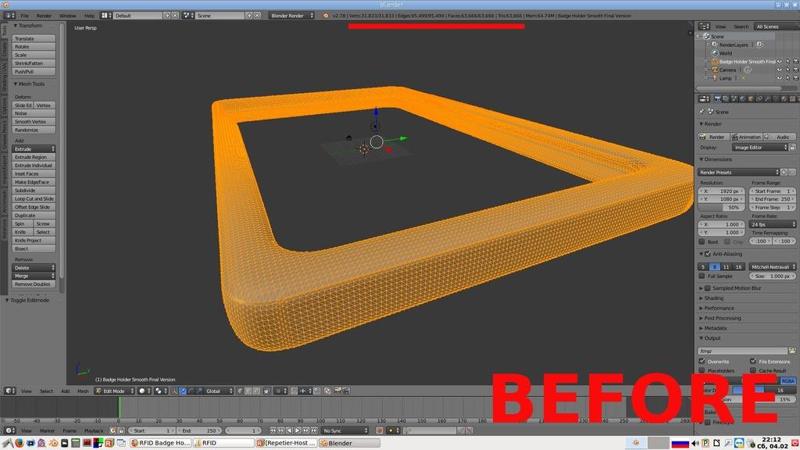This screenshot has width=800, height=450.
Task: Open the Render menu in top bar
Action: [44, 16]
